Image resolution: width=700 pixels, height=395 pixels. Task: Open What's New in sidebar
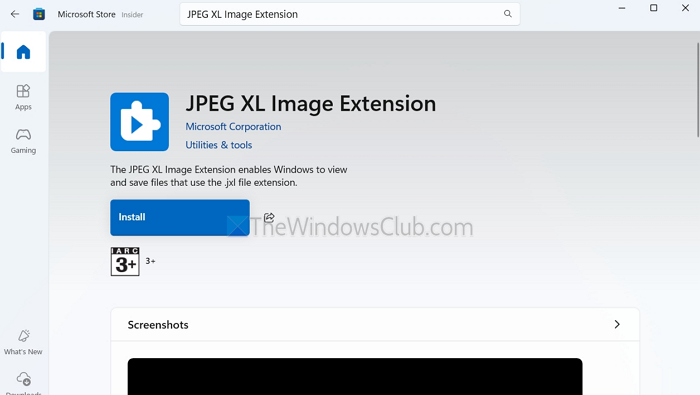23,342
